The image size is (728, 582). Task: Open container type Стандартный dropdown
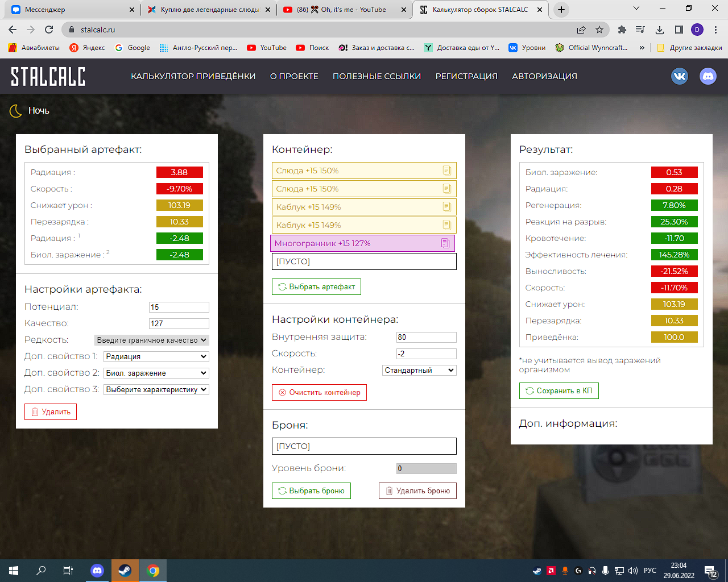tap(420, 370)
